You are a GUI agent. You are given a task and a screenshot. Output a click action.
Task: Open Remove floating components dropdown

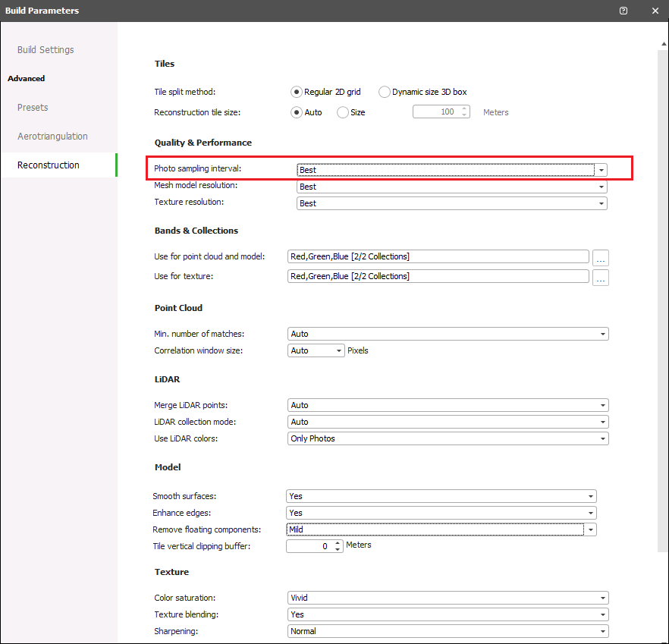[441, 529]
